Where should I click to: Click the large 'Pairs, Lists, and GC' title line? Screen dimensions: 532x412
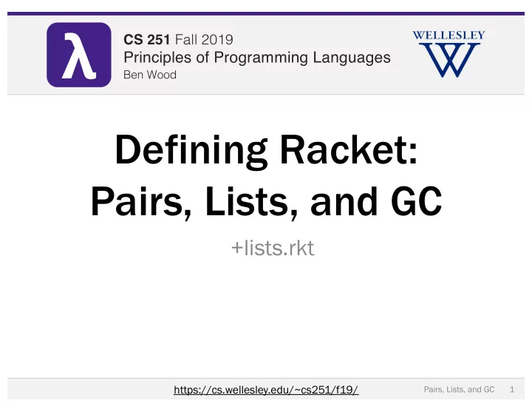[266, 202]
